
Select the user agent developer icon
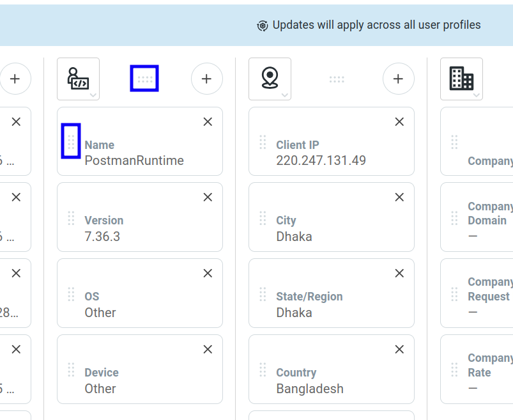tap(77, 77)
